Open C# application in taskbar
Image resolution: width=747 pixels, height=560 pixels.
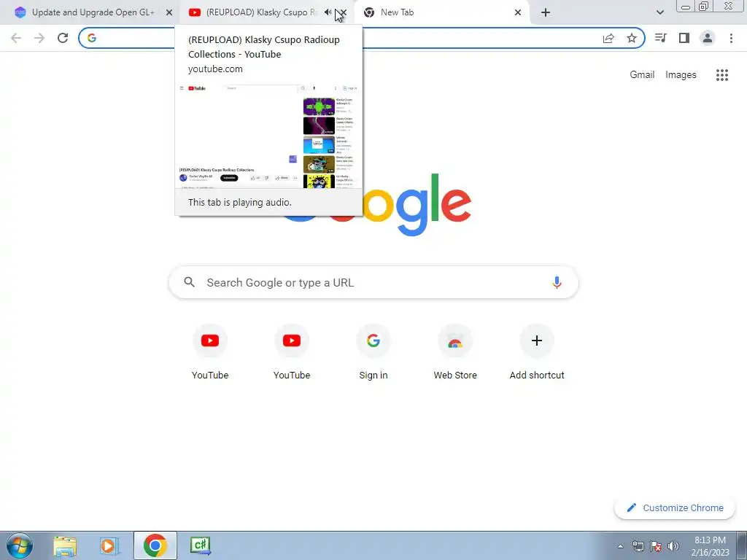pyautogui.click(x=200, y=545)
